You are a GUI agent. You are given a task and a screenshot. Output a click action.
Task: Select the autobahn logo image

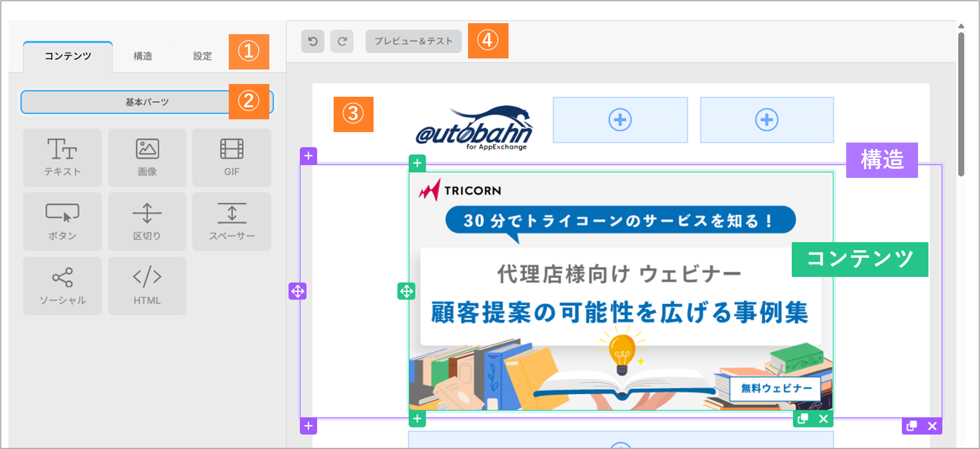(474, 128)
